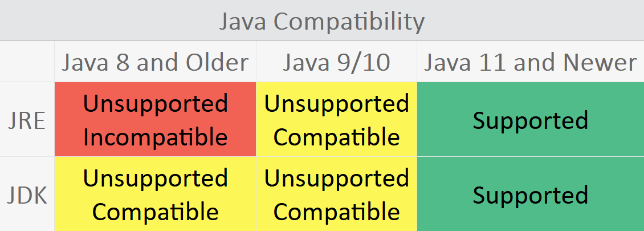Click the JDK row header
Screen dimensions: 644x231
click(27, 195)
